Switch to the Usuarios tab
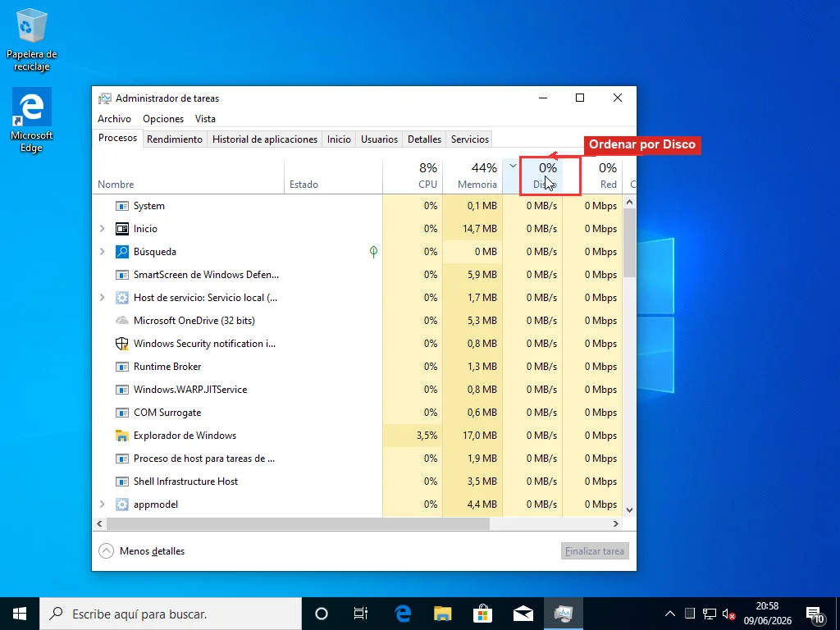This screenshot has height=630, width=840. (379, 139)
